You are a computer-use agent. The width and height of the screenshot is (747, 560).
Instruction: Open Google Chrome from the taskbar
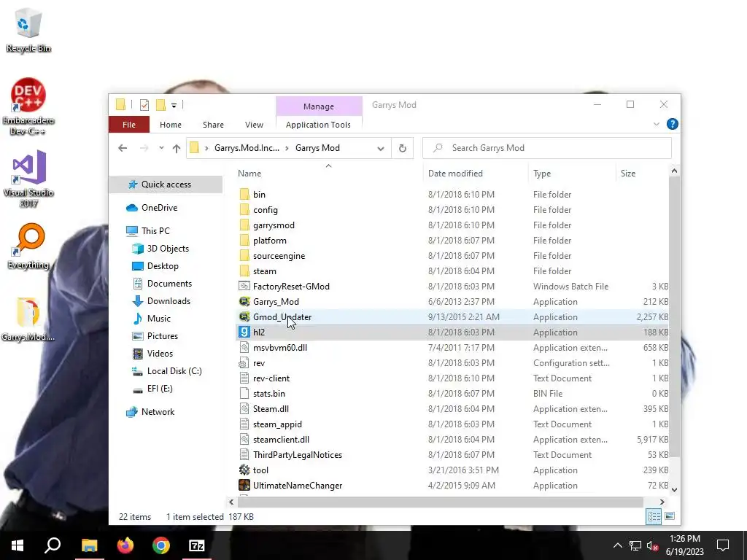pyautogui.click(x=161, y=545)
